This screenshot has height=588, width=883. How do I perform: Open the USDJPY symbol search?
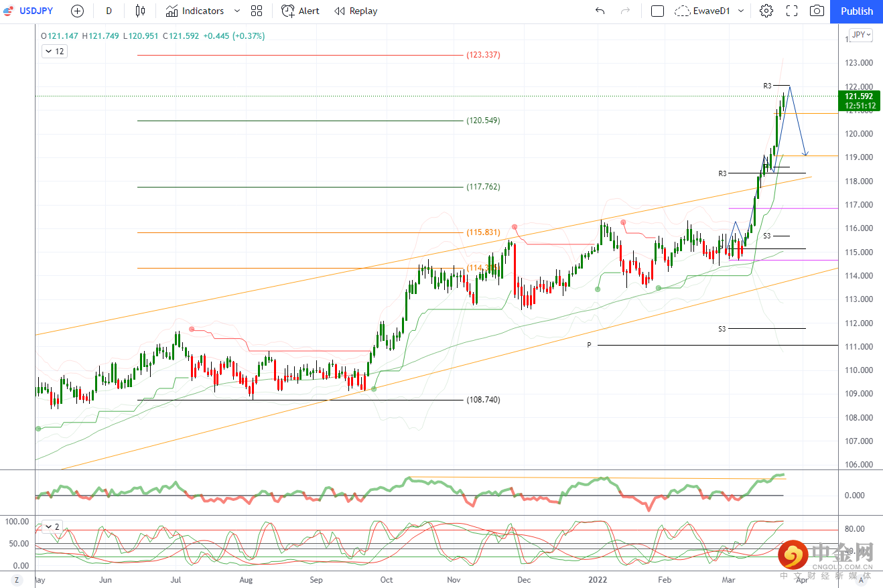[x=38, y=11]
